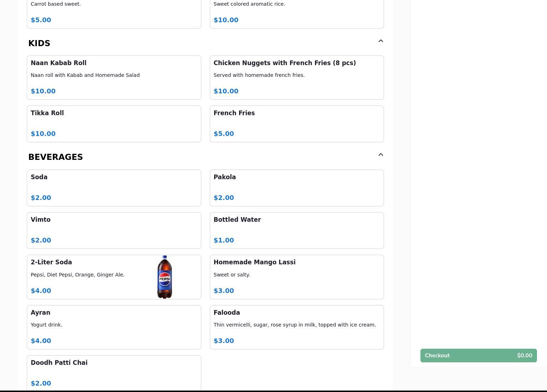Image resolution: width=547 pixels, height=392 pixels.
Task: Add the Tikka Roll to order
Action: tap(114, 124)
